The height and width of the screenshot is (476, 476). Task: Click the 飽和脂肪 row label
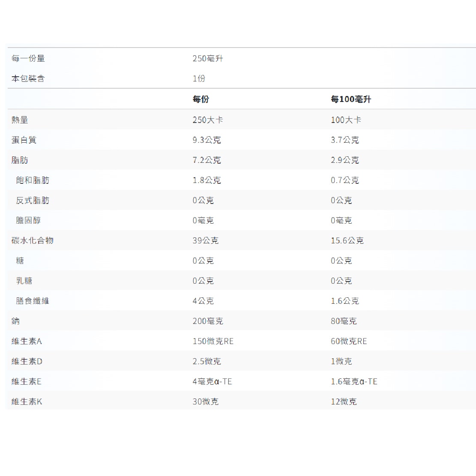pyautogui.click(x=33, y=180)
